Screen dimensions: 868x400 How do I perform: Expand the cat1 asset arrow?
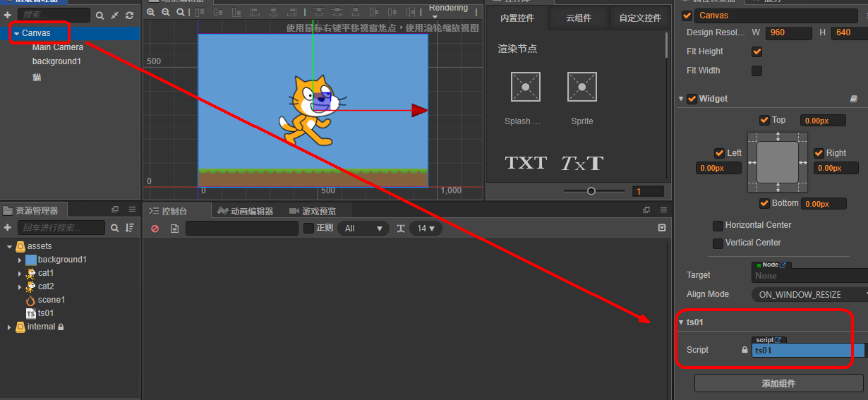(20, 274)
